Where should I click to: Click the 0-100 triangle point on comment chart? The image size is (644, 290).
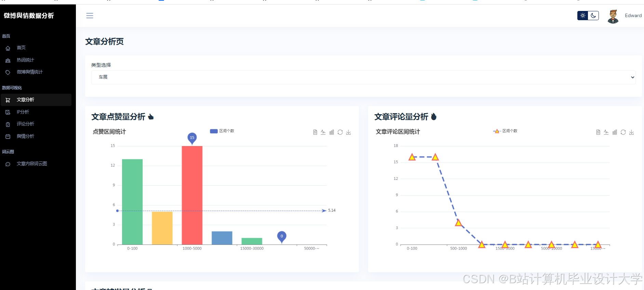(412, 157)
